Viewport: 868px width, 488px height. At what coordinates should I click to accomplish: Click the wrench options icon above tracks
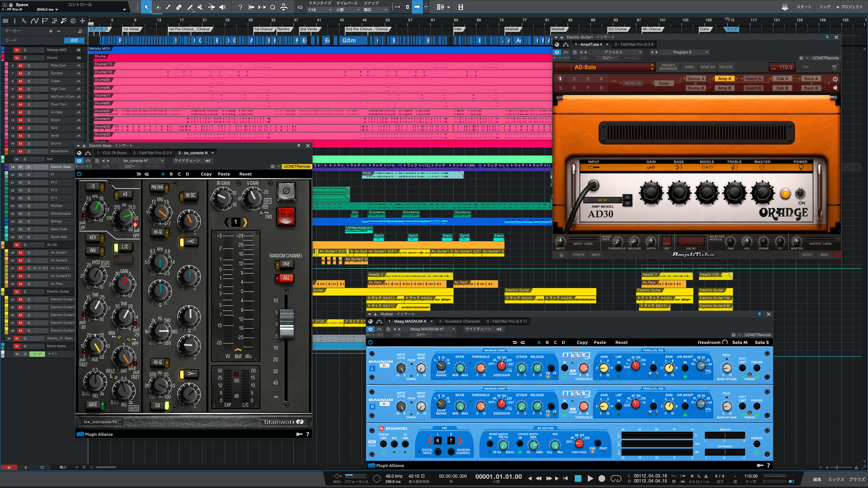click(x=24, y=21)
